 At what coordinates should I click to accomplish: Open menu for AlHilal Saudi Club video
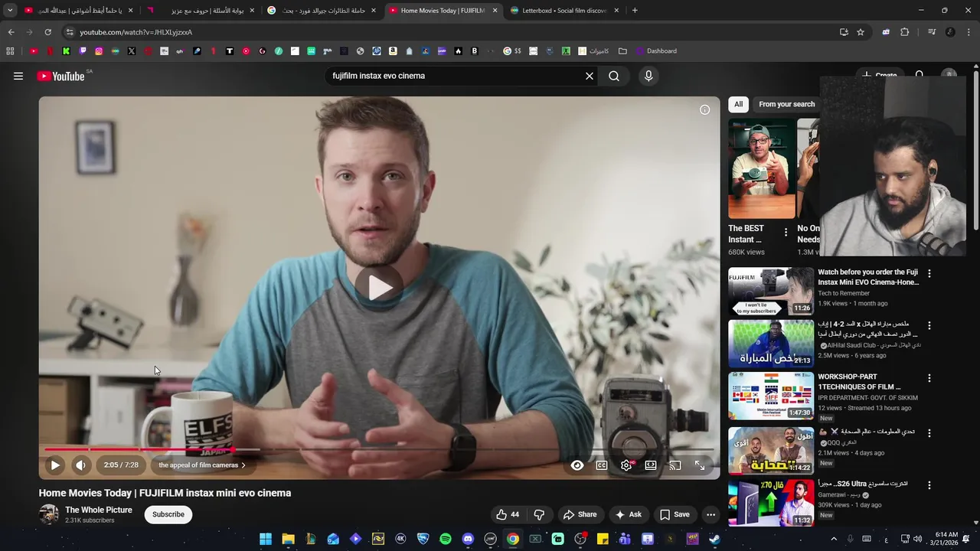pyautogui.click(x=929, y=326)
